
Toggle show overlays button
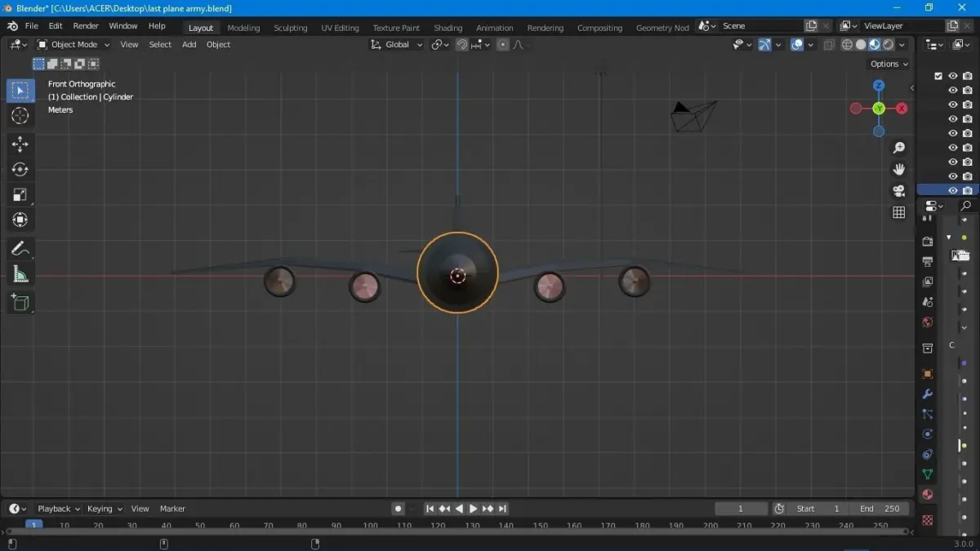click(797, 45)
